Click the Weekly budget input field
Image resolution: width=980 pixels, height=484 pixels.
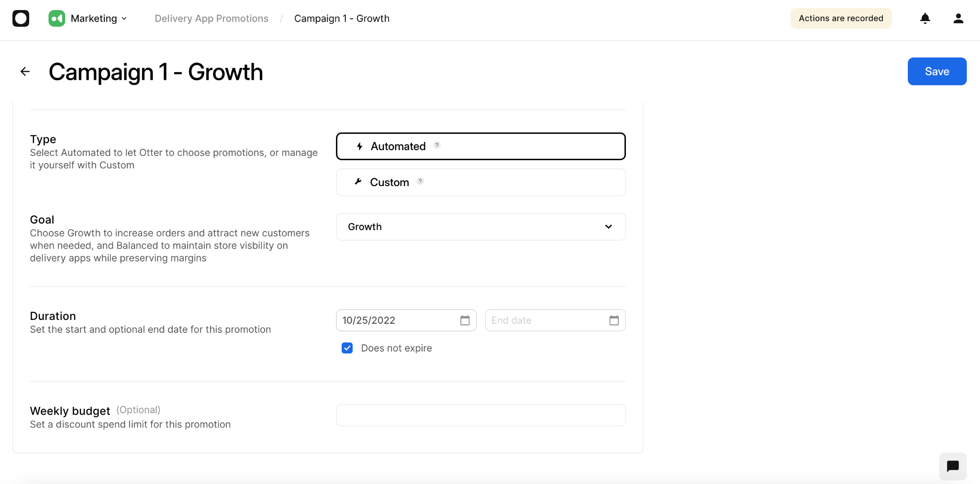click(480, 415)
